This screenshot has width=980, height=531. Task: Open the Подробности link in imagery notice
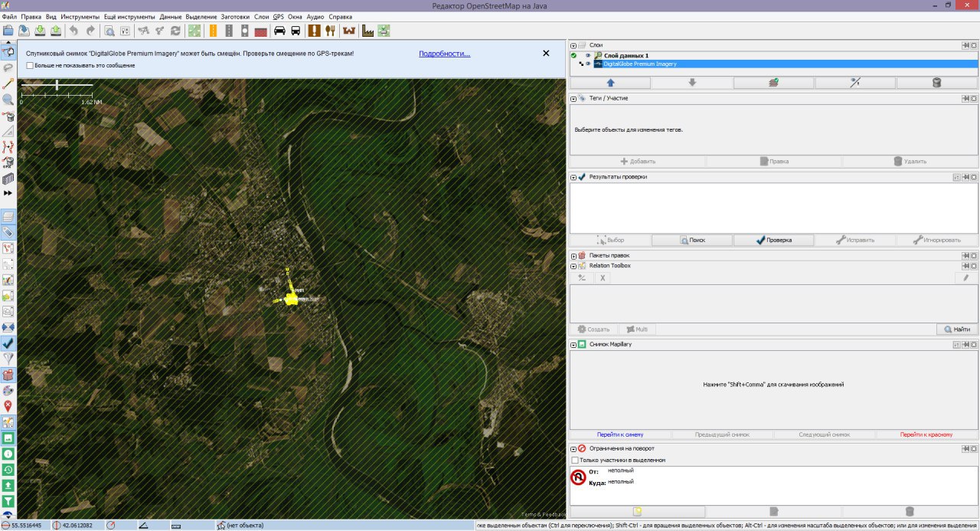pos(444,54)
